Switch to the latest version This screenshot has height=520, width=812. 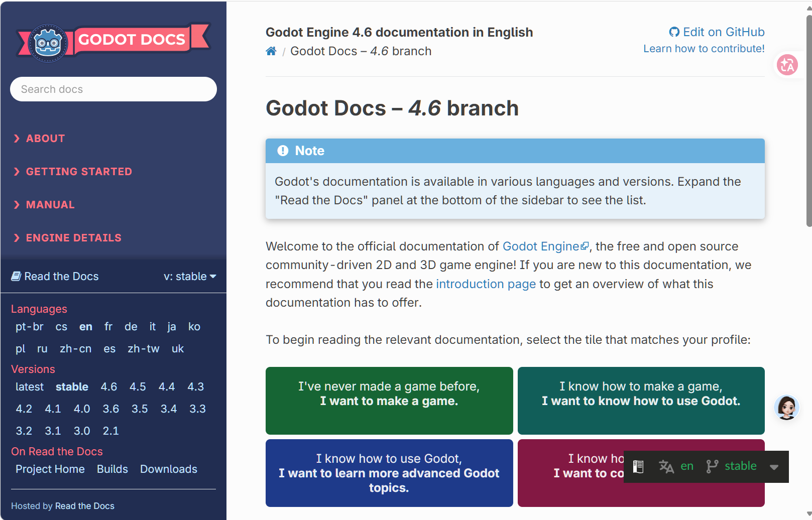(x=30, y=387)
